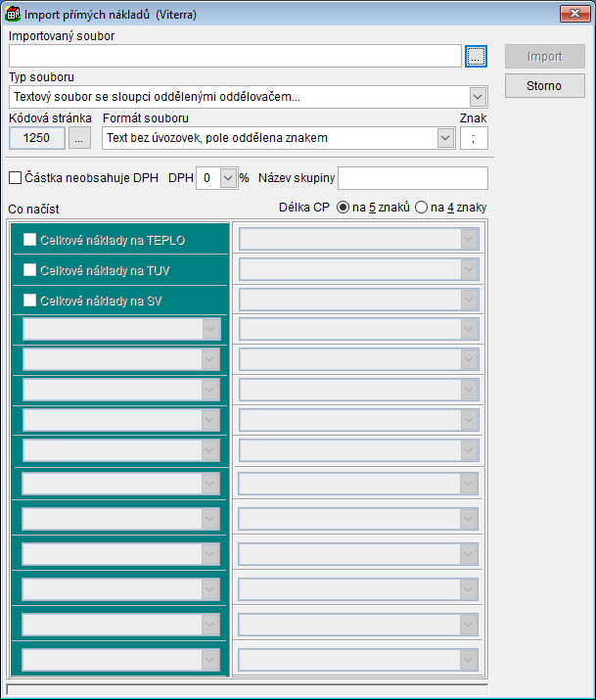Screen dimensions: 596x700
Task: Expand the Typ souboru dropdown
Action: pyautogui.click(x=478, y=97)
